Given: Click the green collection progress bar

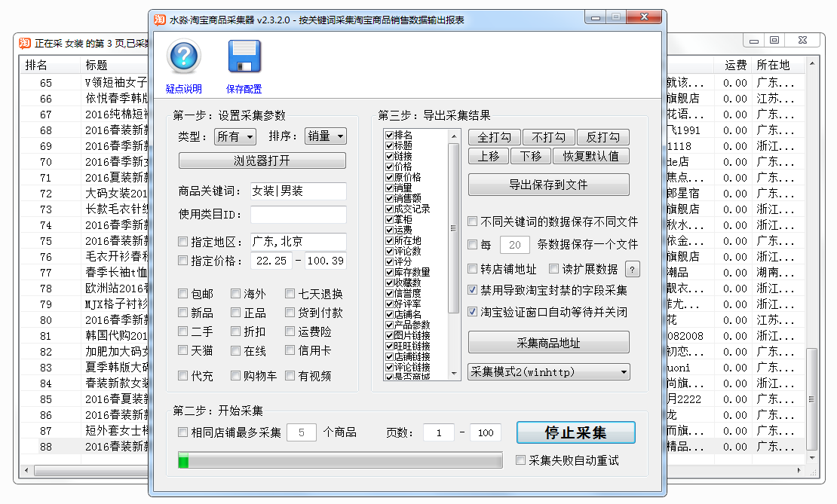Looking at the screenshot, I should (x=339, y=460).
